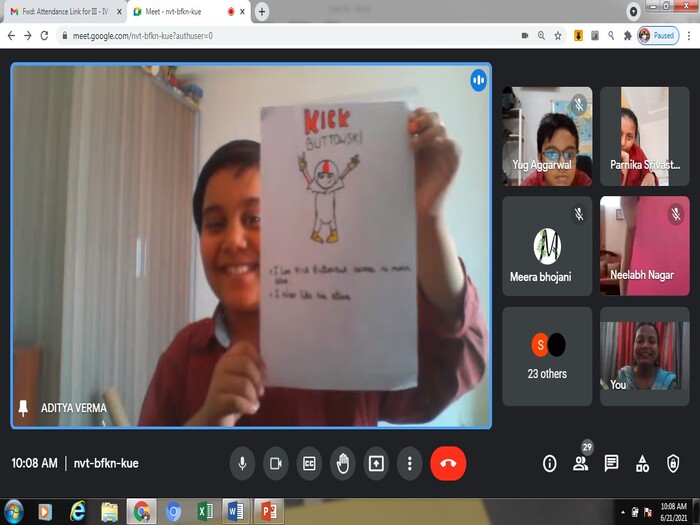Open Chrome three-dot menu
The image size is (700, 525).
click(x=689, y=36)
